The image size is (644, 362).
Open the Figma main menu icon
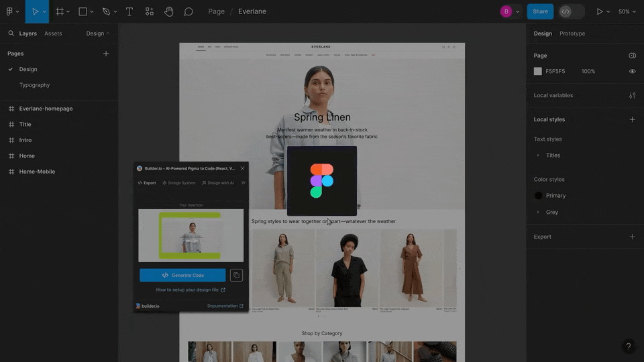point(9,11)
